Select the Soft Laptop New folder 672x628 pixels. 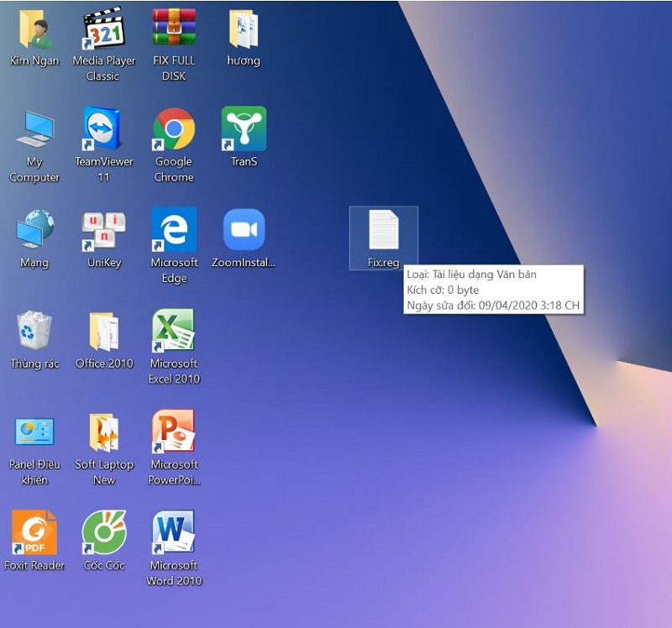point(103,432)
